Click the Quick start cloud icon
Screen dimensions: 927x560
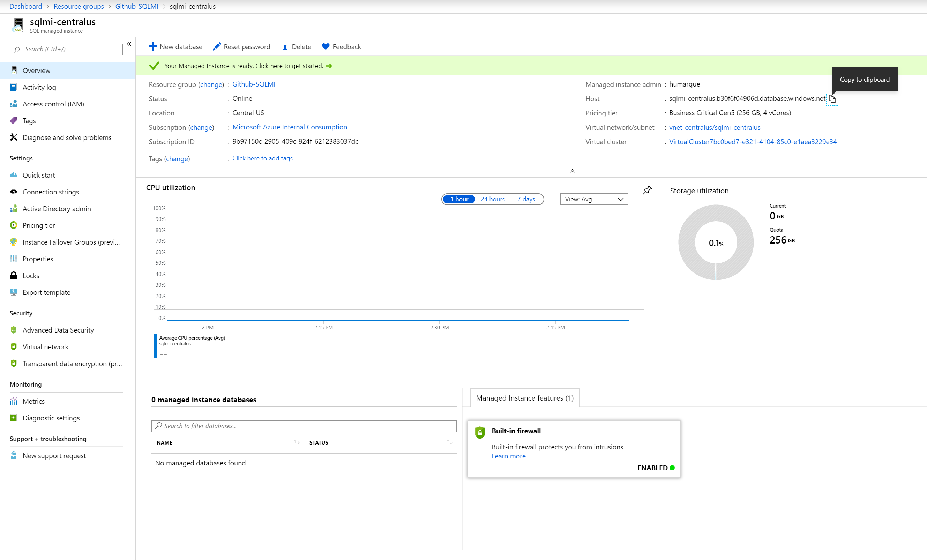(x=14, y=175)
